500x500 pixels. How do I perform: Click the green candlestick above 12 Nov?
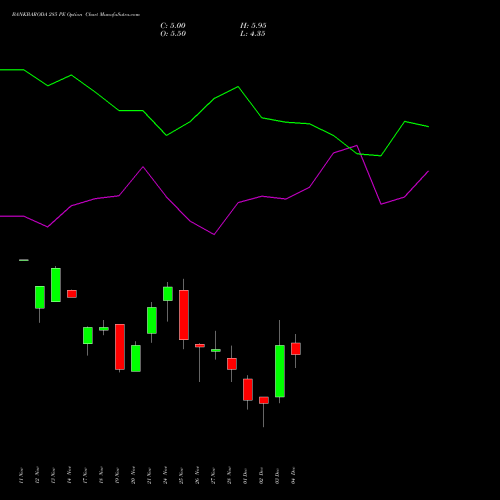click(x=40, y=297)
